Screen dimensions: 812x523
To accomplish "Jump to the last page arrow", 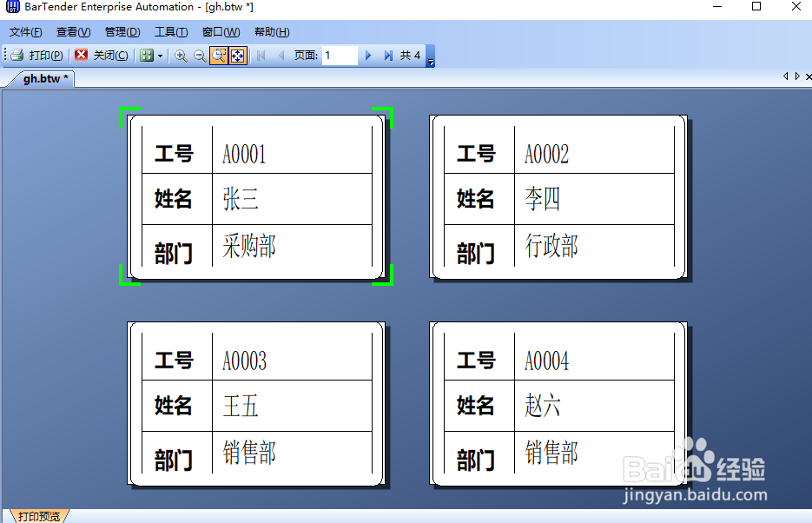I will pyautogui.click(x=388, y=56).
